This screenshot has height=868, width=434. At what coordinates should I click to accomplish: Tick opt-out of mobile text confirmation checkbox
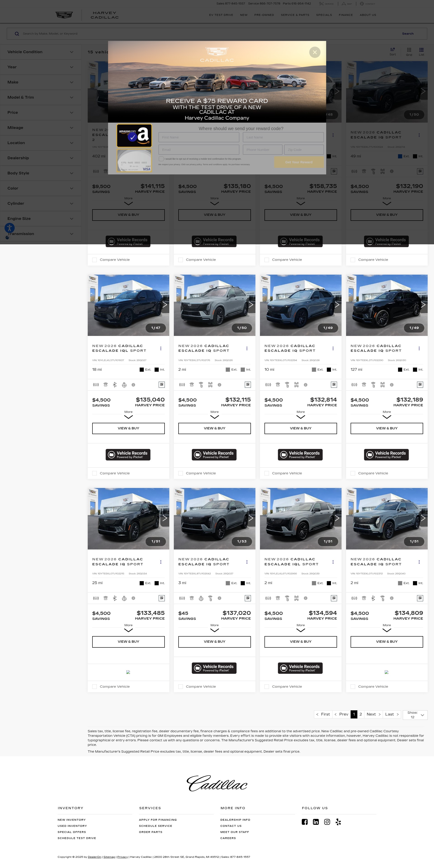tap(161, 159)
